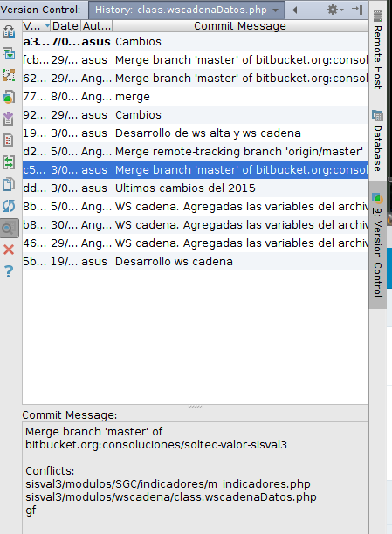392x534 pixels.
Task: Click the green arrows diff-with-local icon
Action: [9, 162]
